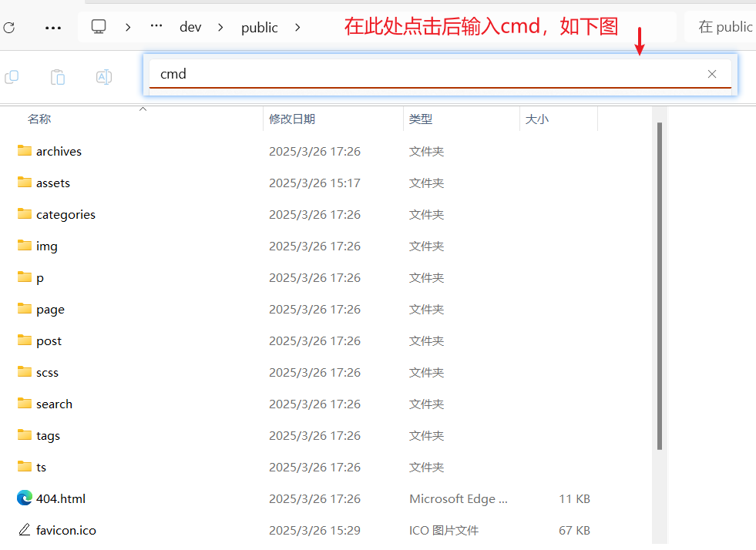756x550 pixels.
Task: Click the Paste clipboard icon in the toolbar
Action: [x=58, y=76]
